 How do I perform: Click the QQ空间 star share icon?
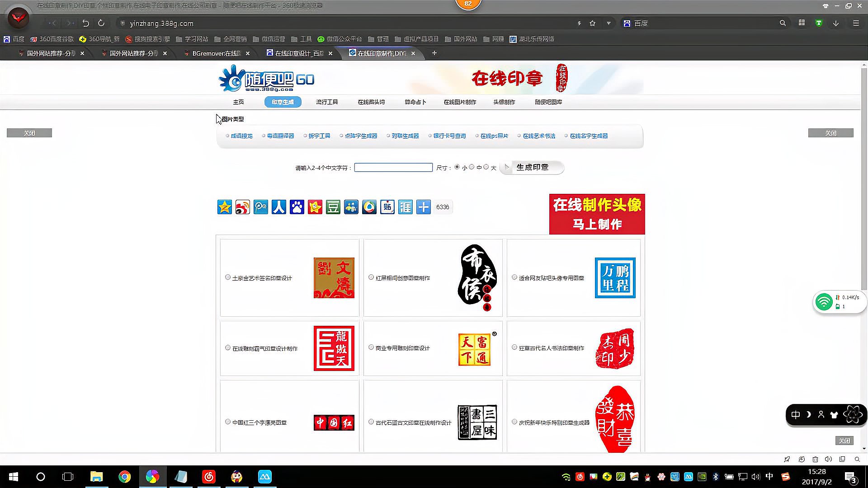(225, 207)
